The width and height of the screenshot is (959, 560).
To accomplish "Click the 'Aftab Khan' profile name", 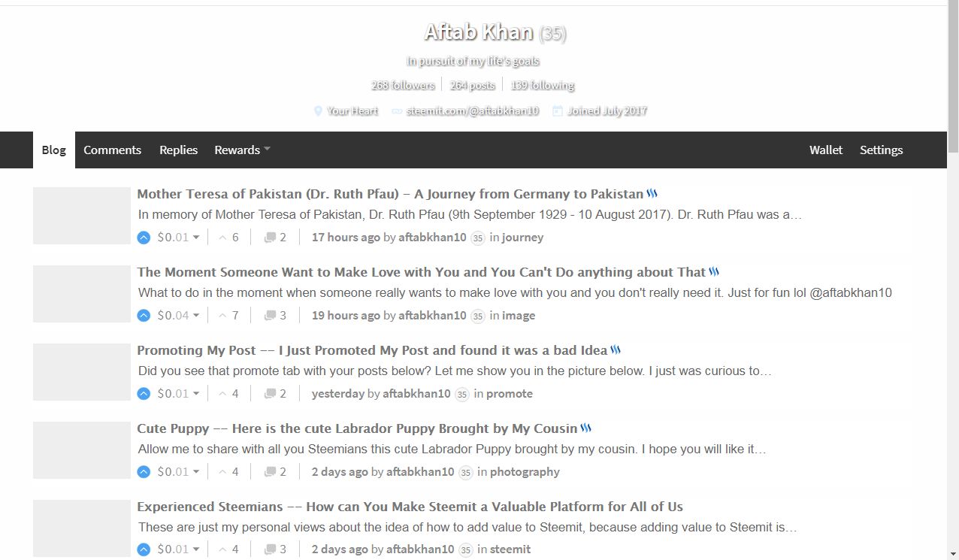I will point(479,32).
